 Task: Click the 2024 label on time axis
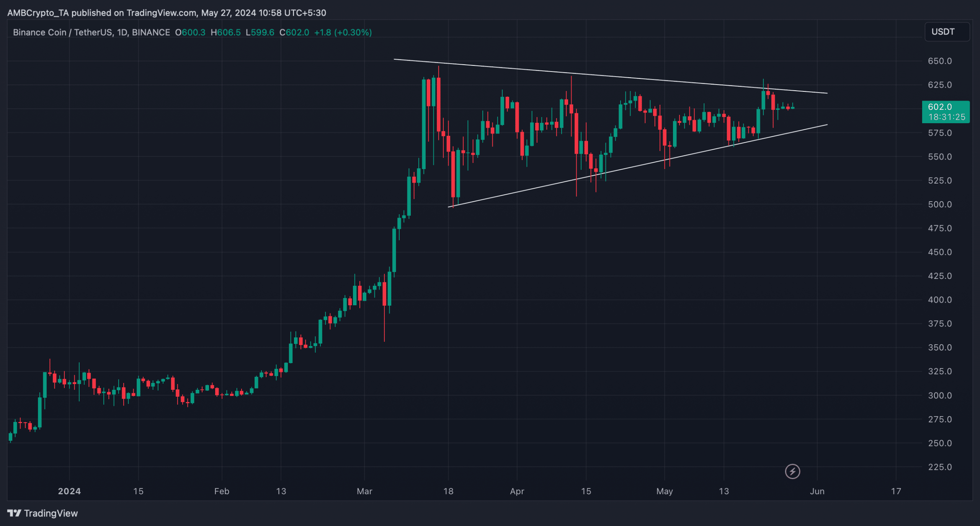click(x=69, y=492)
